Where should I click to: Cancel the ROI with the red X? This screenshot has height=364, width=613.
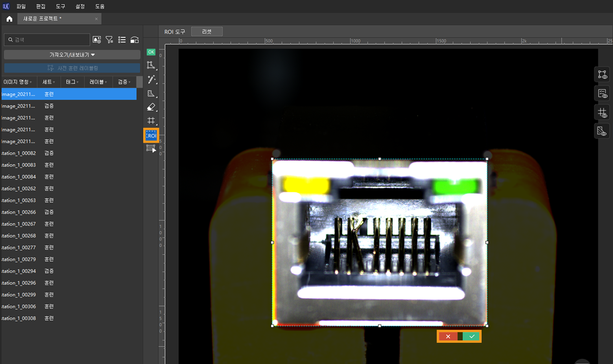tap(448, 336)
